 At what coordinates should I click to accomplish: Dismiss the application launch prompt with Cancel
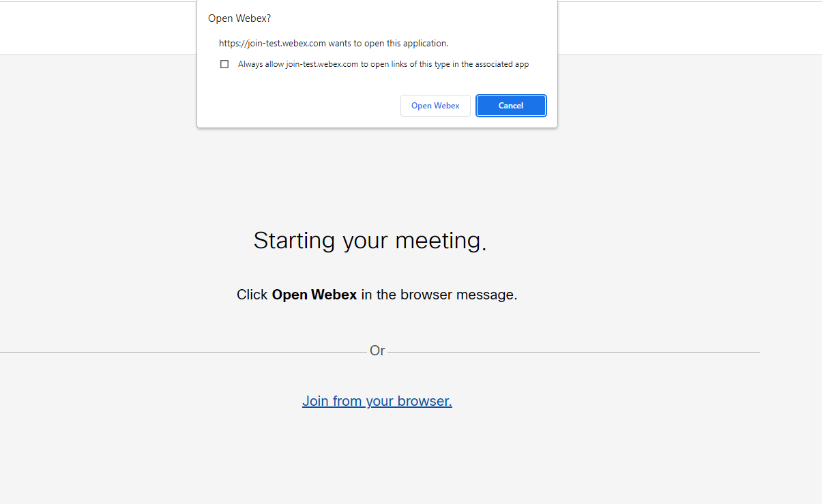click(510, 106)
